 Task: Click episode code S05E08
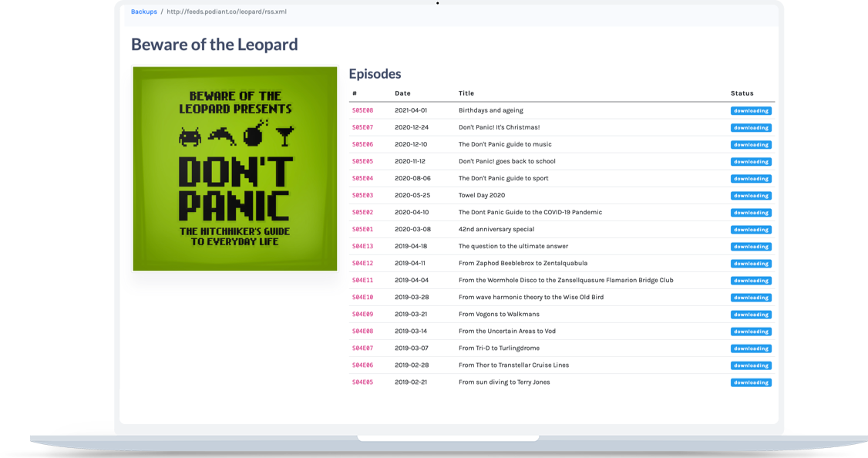[x=362, y=110]
